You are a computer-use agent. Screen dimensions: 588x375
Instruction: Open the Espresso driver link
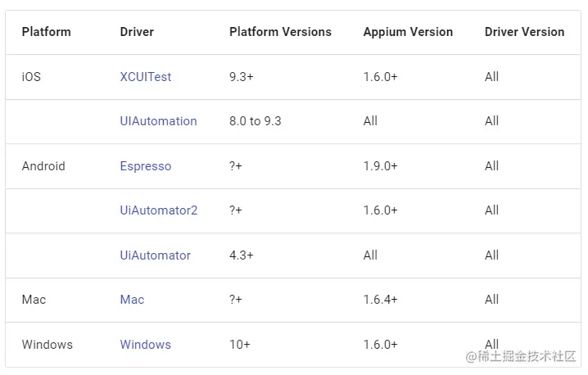click(x=146, y=166)
